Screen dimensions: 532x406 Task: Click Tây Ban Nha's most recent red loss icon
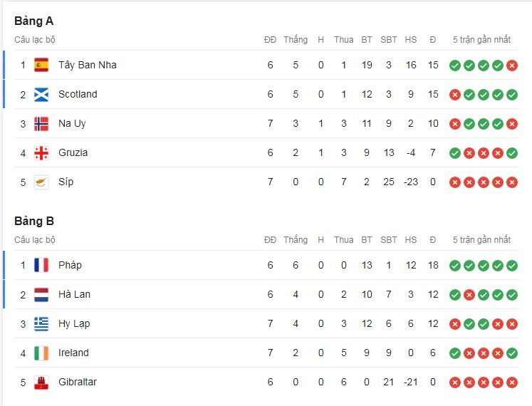click(511, 65)
